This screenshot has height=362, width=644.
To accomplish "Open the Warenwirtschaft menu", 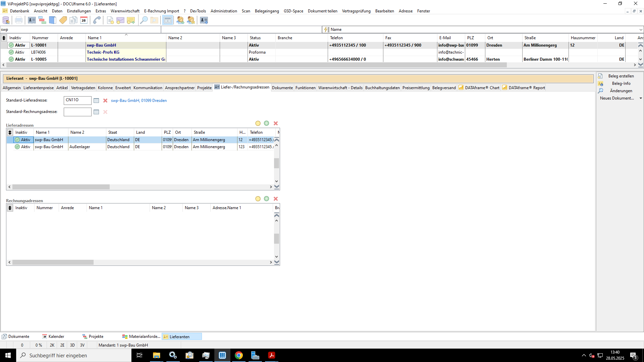I will click(x=125, y=11).
